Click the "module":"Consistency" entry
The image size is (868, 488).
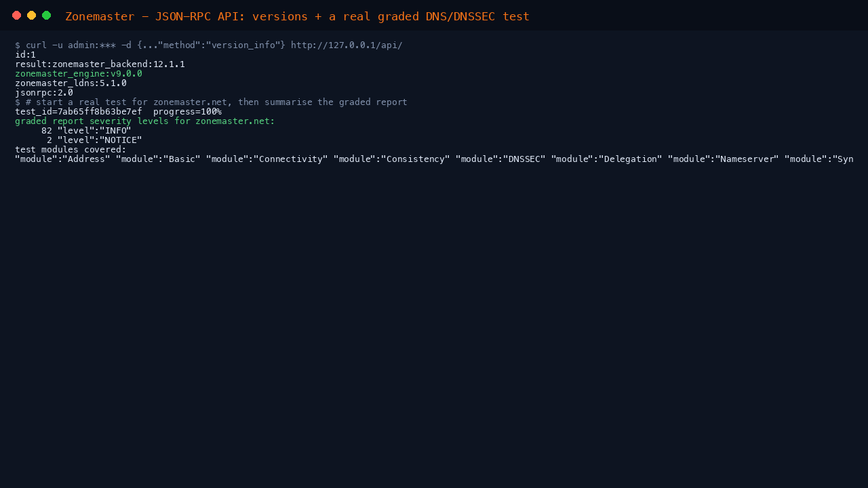[392, 159]
